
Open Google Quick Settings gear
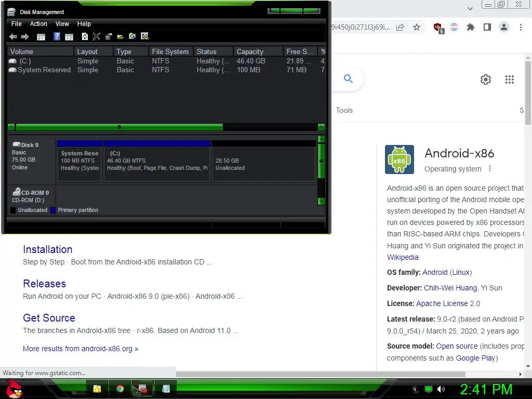coord(486,79)
